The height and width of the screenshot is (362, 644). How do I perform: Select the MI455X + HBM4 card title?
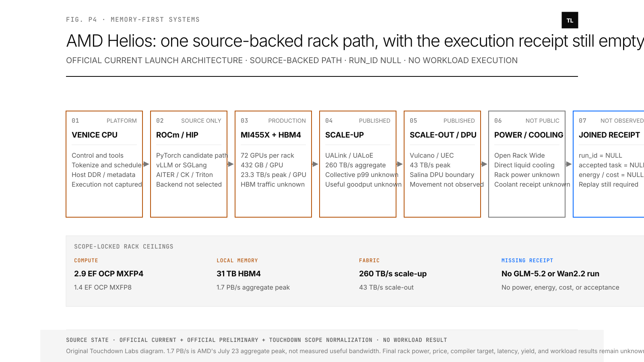[x=271, y=135]
